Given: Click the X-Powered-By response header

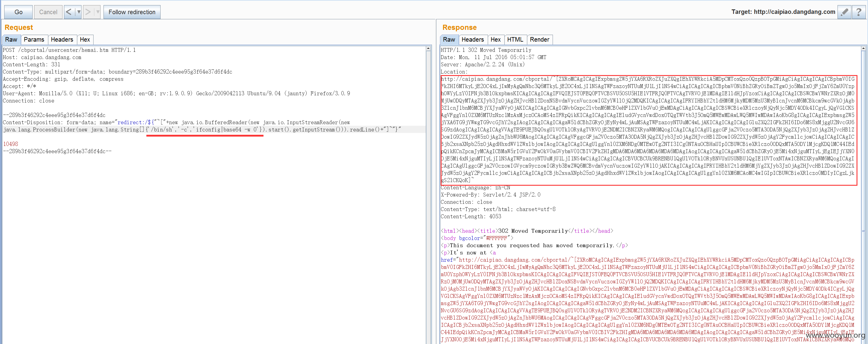Looking at the screenshot, I should tap(490, 195).
